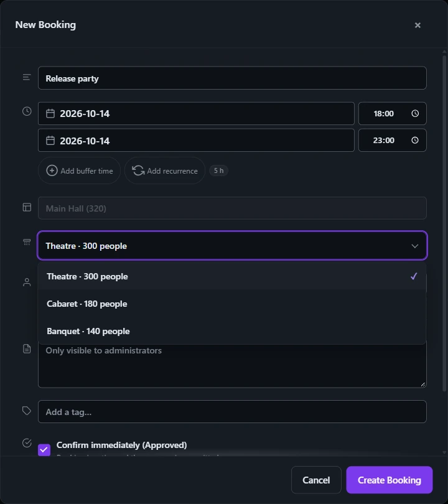The height and width of the screenshot is (504, 448).
Task: Focus the Only visible to administrators notes area
Action: tap(232, 365)
